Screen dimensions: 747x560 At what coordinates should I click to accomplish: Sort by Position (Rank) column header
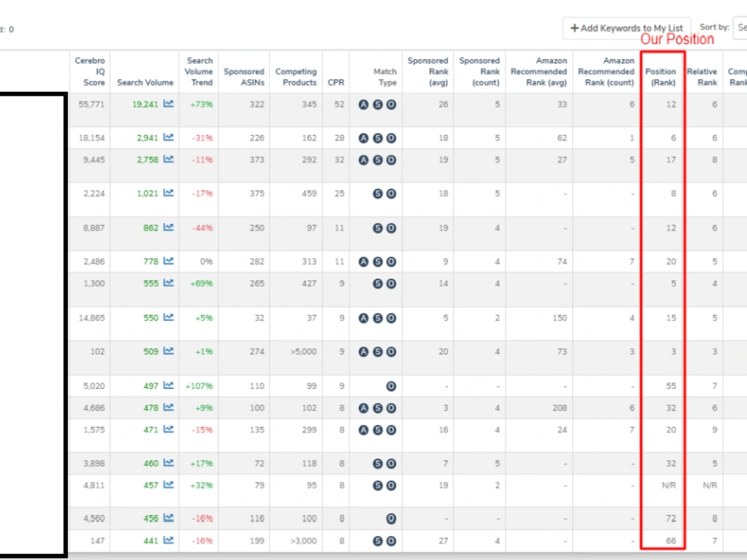click(x=660, y=77)
